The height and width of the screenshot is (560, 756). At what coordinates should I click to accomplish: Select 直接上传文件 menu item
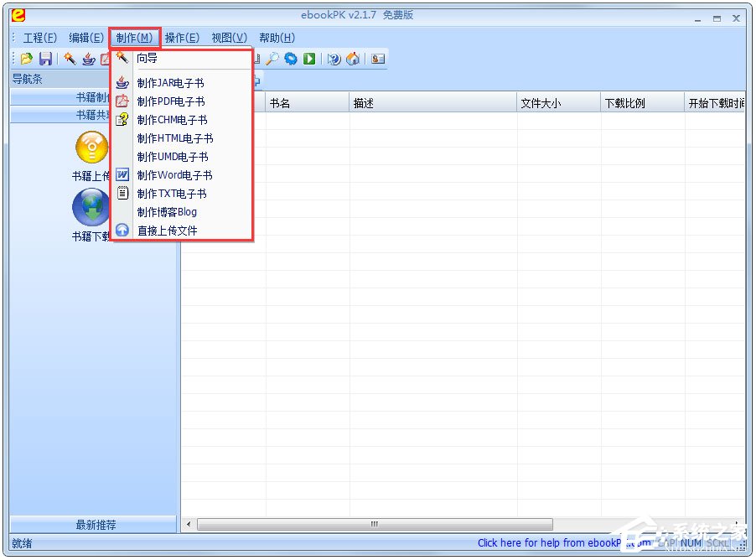tap(168, 231)
